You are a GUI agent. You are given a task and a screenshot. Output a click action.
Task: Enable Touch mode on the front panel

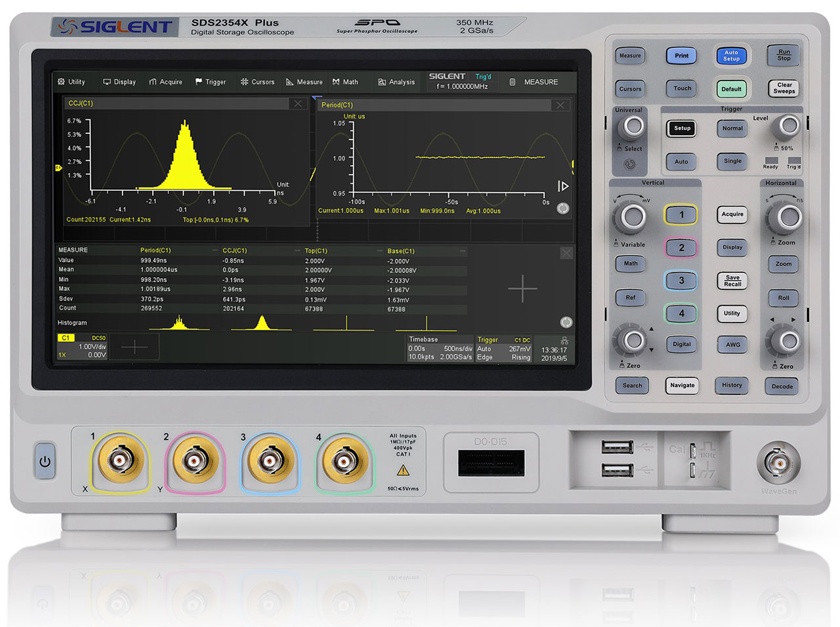(681, 89)
